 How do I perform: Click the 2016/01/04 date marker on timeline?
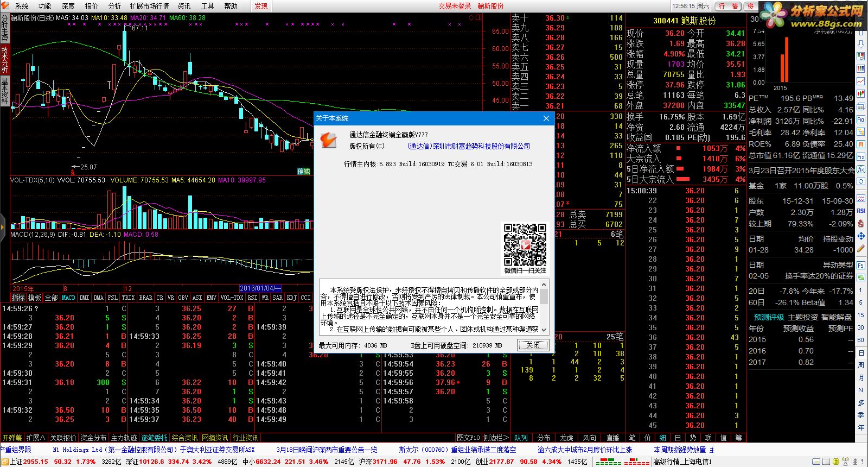click(x=260, y=288)
